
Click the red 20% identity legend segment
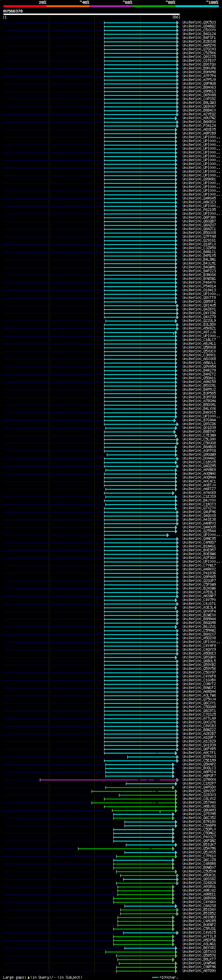pos(25,6)
